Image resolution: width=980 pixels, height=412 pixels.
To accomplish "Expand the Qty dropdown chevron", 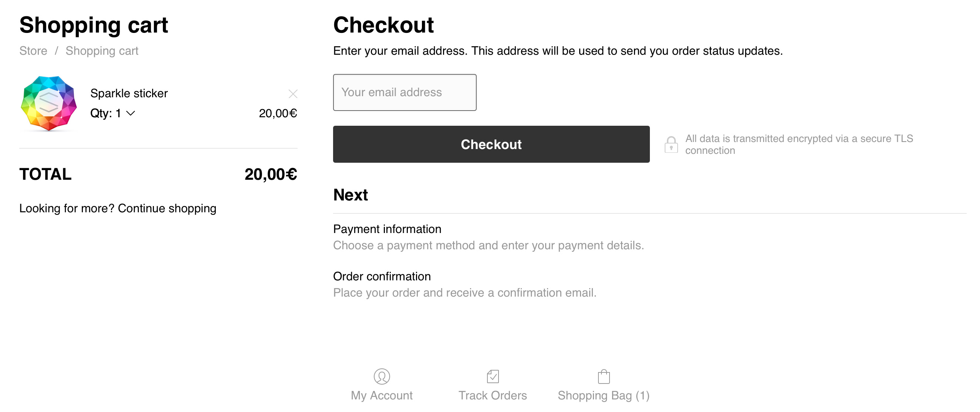I will [x=131, y=113].
